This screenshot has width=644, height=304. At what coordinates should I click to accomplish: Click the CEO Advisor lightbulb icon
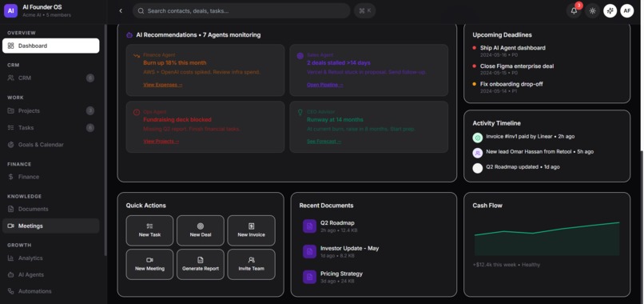(300, 112)
